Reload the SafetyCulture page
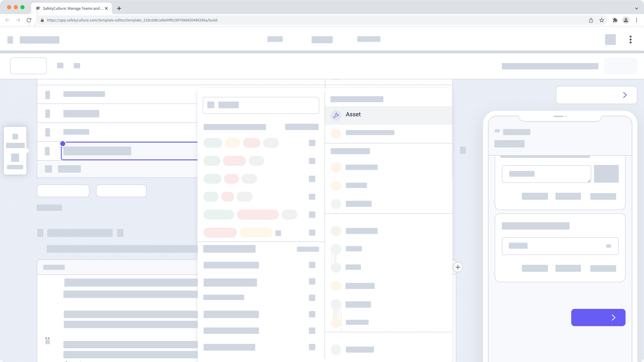Screen dimensions: 644x362 click(29, 20)
